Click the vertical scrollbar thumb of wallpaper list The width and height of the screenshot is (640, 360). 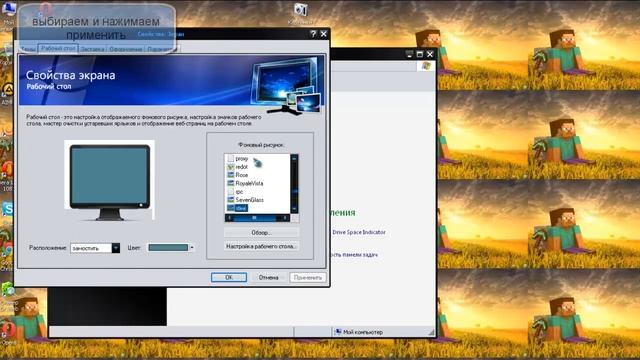pyautogui.click(x=294, y=190)
